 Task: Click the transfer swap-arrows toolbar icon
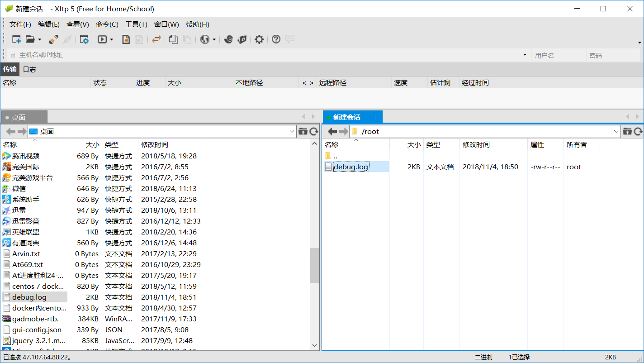(x=156, y=39)
